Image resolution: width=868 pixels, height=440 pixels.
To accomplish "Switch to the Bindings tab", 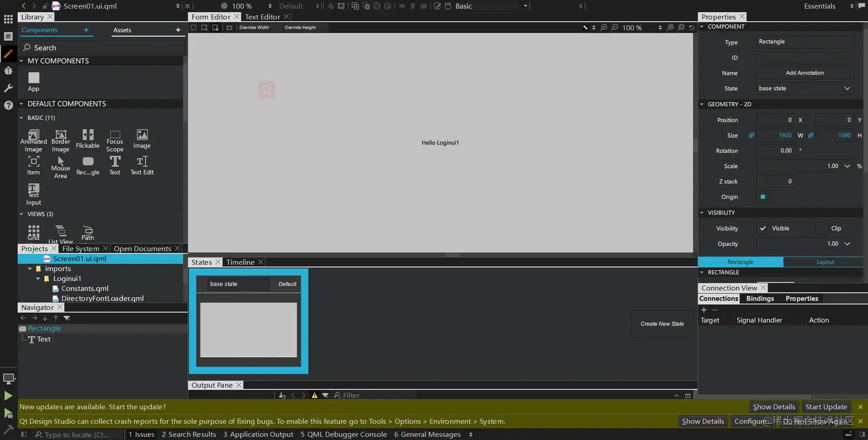I will coord(760,298).
